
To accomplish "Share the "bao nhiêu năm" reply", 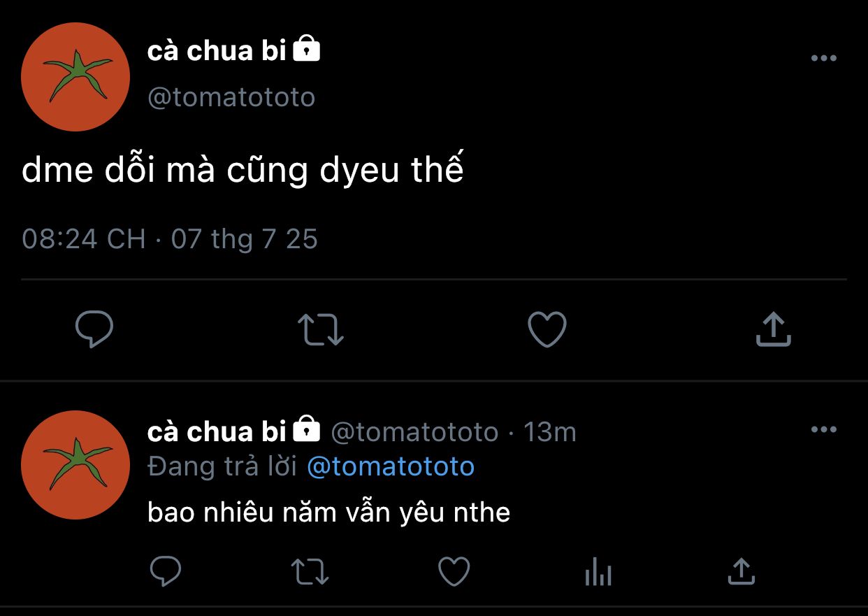I will pos(742,572).
